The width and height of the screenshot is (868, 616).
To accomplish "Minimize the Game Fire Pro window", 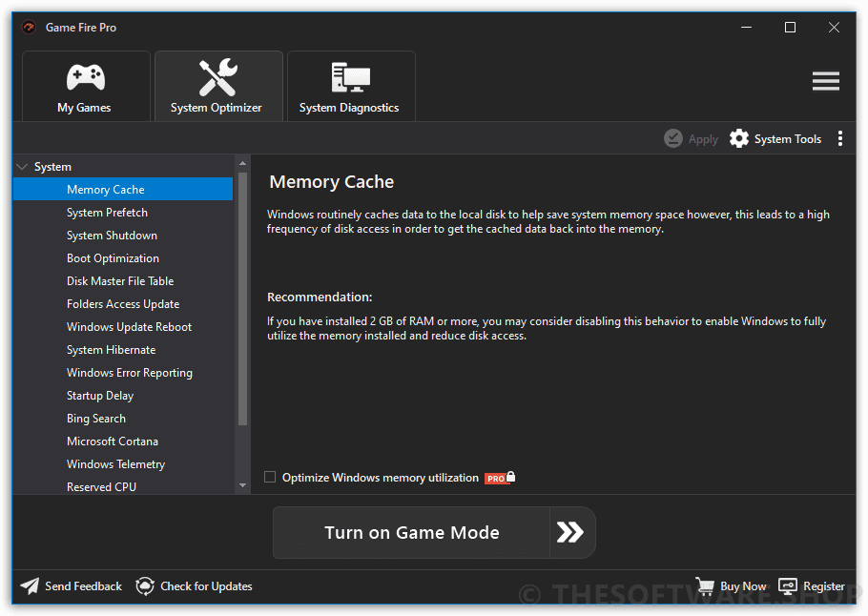I will [x=746, y=27].
